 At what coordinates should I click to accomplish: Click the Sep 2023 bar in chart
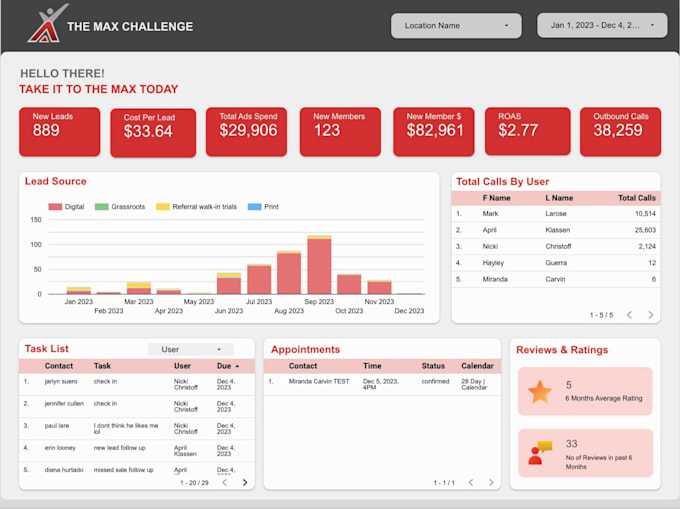[319, 265]
